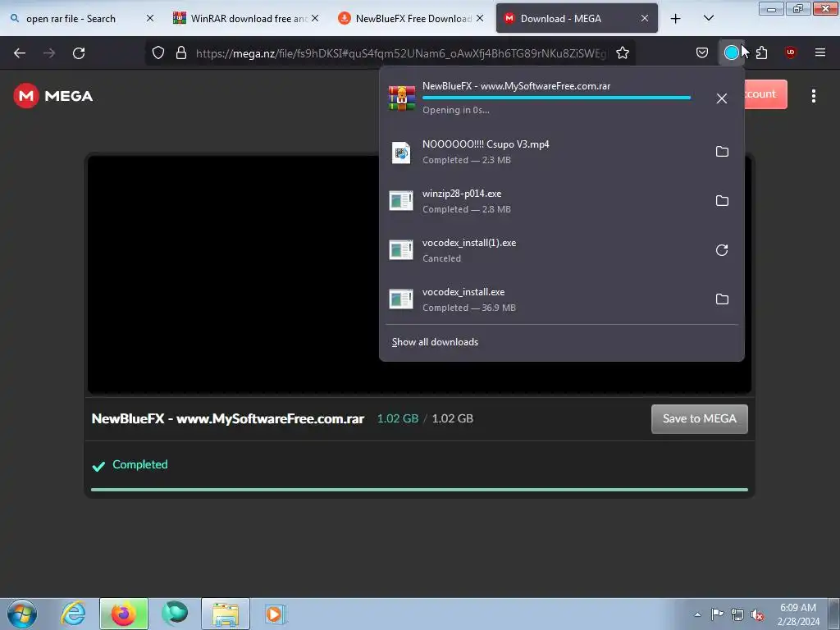Viewport: 840px width, 630px height.
Task: Click the site security padlock icon
Action: coord(181,52)
